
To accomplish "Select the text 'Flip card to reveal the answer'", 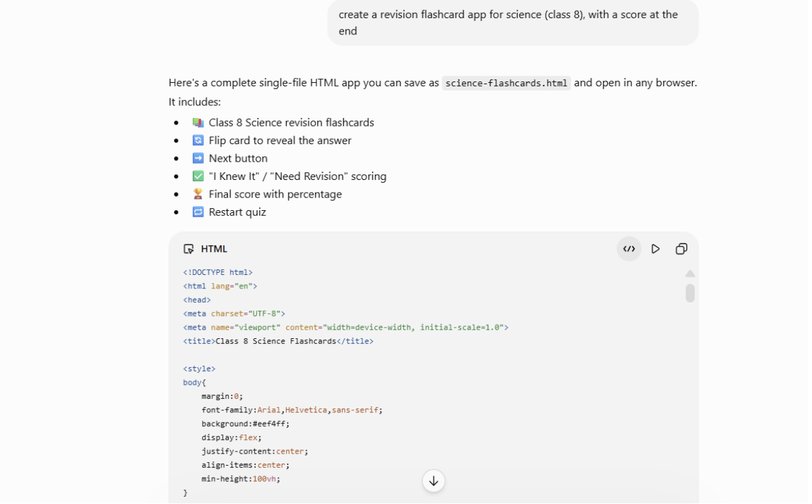I will [280, 140].
